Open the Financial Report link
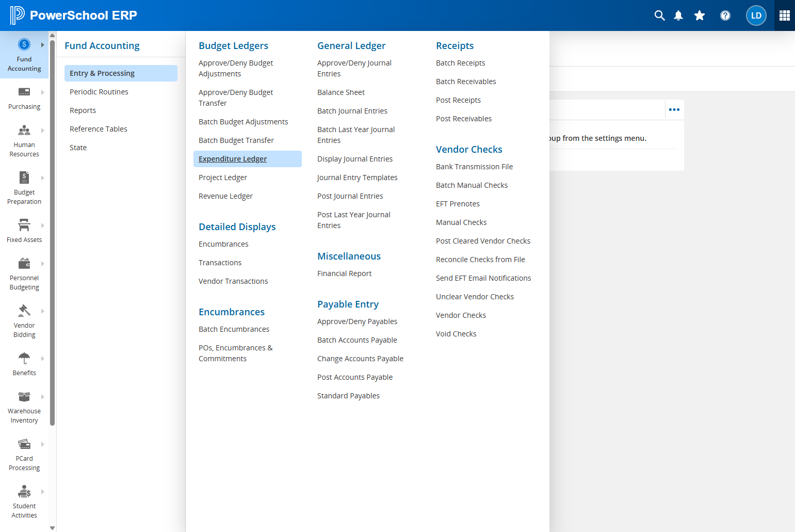The width and height of the screenshot is (795, 532). [344, 273]
